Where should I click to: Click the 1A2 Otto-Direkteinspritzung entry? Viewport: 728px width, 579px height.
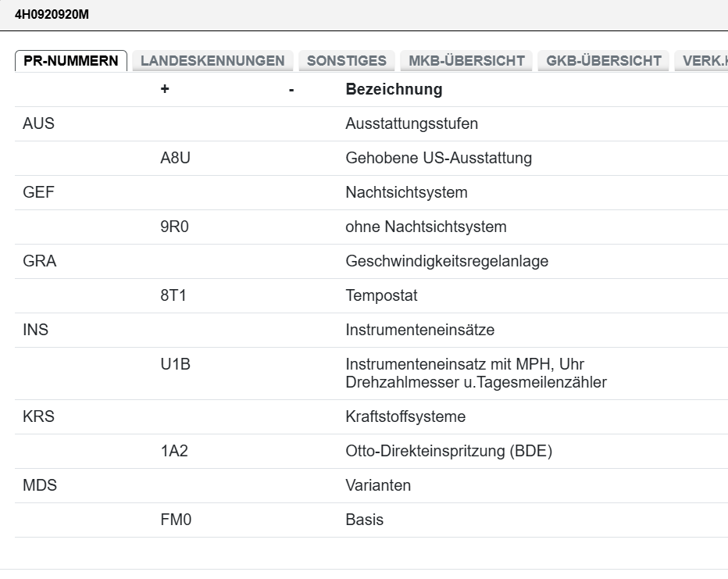(174, 451)
